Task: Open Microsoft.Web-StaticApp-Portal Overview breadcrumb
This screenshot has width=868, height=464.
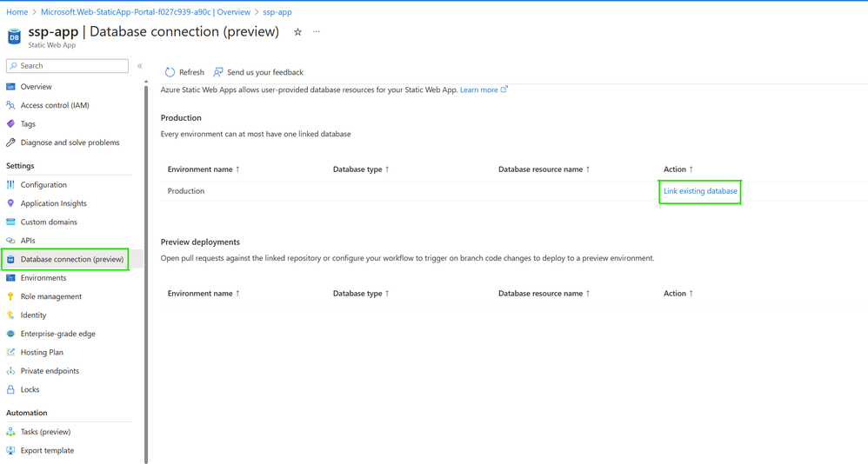Action: click(x=145, y=12)
